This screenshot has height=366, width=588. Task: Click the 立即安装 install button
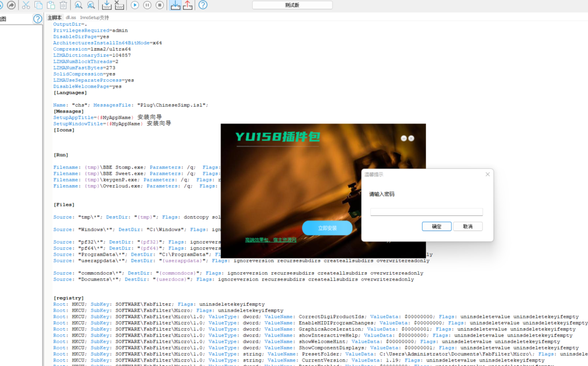point(327,228)
